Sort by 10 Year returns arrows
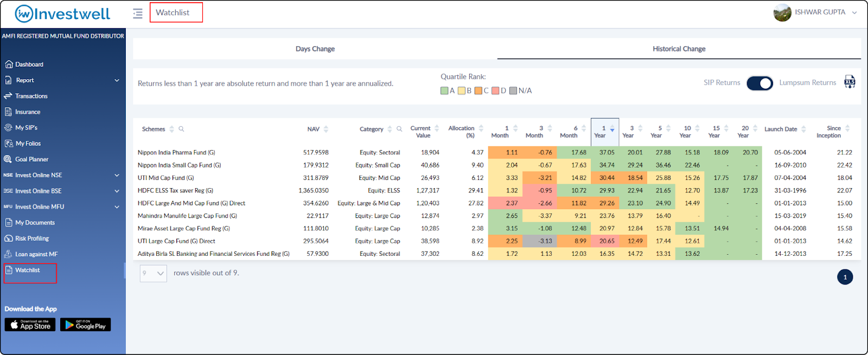The width and height of the screenshot is (868, 355). pyautogui.click(x=697, y=128)
